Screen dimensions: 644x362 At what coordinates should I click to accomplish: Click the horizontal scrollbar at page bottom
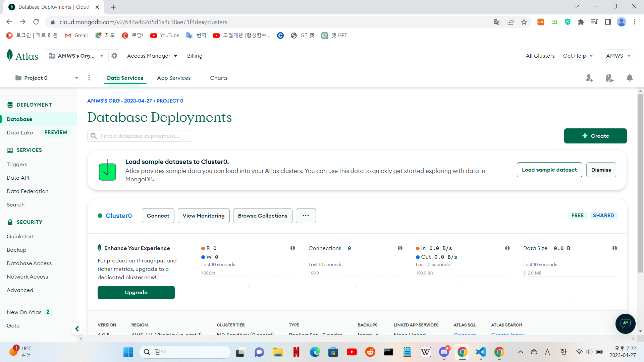click(357, 339)
